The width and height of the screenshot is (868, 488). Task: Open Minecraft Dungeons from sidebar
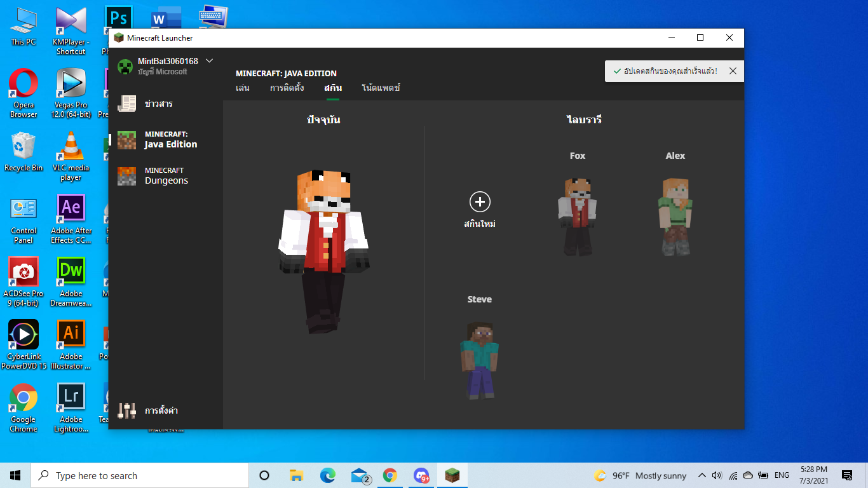(x=165, y=176)
